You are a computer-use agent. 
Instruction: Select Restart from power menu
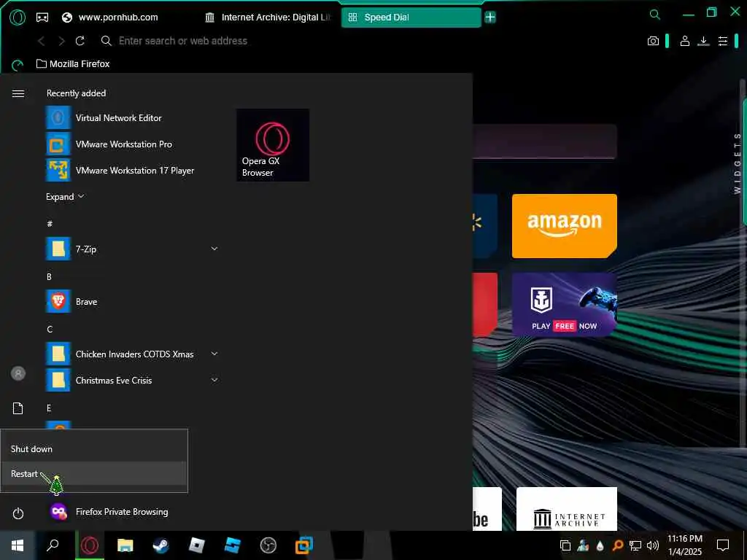pos(94,474)
